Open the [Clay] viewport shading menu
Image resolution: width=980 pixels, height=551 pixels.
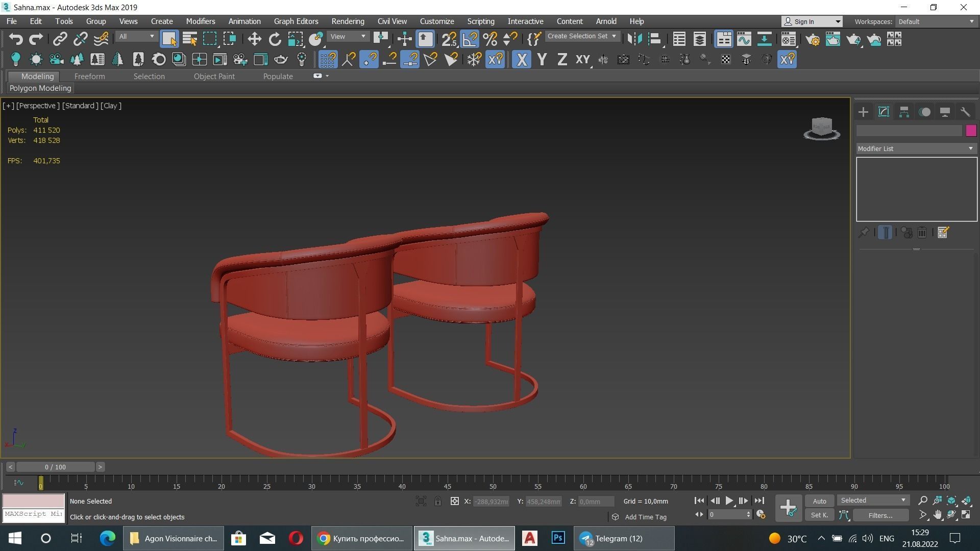(111, 106)
